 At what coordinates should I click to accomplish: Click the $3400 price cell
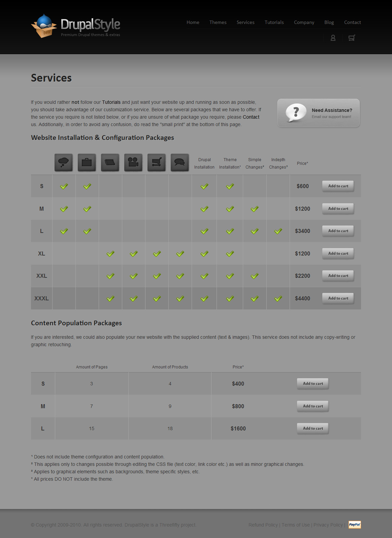302,231
